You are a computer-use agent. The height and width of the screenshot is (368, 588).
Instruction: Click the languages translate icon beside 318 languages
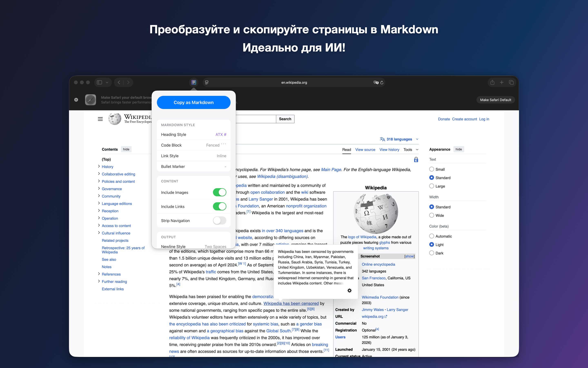[382, 139]
